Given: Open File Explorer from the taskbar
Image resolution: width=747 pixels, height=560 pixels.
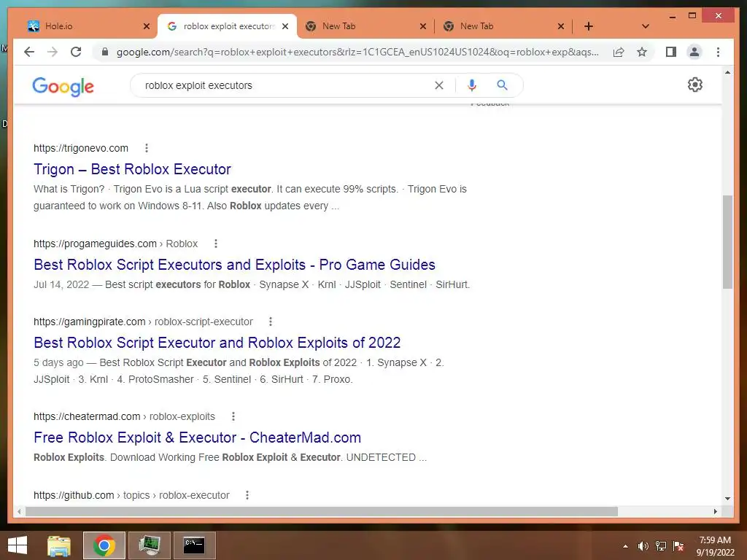Looking at the screenshot, I should [59, 545].
